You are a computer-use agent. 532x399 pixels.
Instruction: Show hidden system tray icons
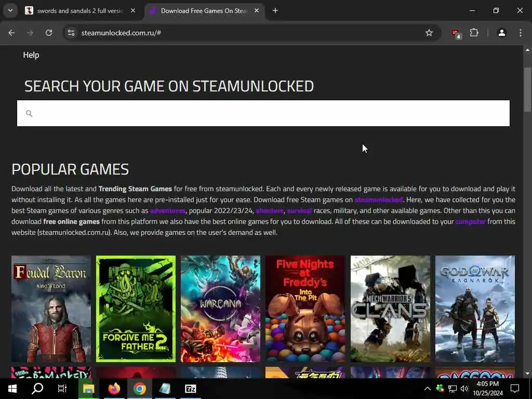428,389
